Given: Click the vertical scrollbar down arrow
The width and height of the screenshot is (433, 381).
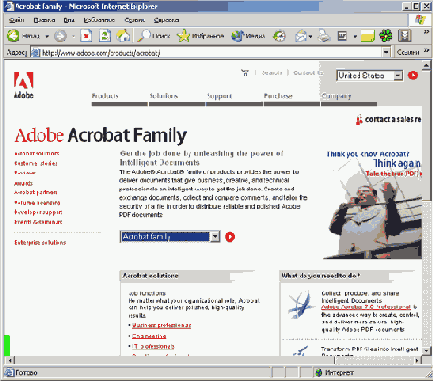Looking at the screenshot, I should (426, 350).
